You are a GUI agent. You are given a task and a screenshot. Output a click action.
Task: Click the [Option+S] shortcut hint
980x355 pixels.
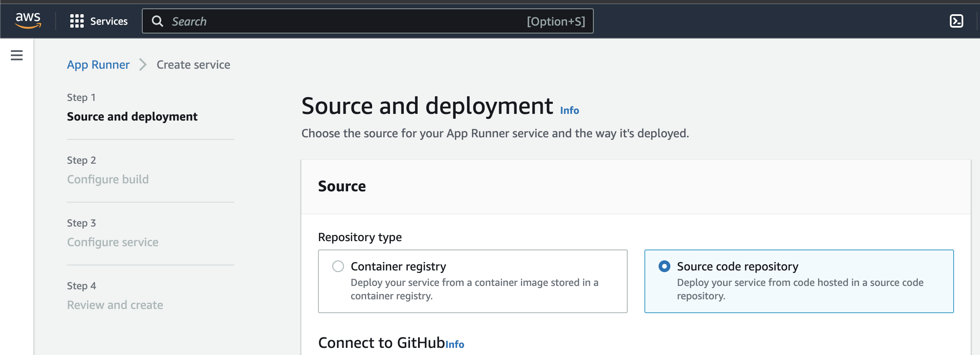[556, 21]
